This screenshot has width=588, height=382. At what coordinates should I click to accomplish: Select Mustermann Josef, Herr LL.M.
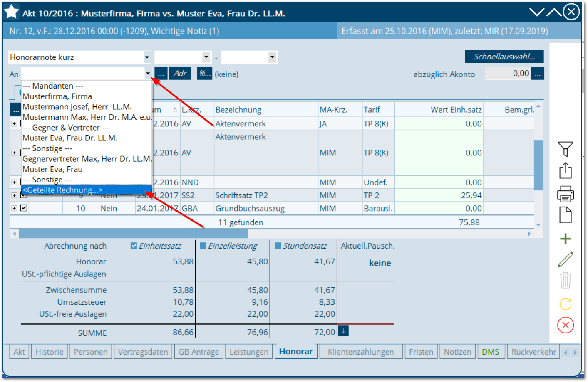point(87,106)
